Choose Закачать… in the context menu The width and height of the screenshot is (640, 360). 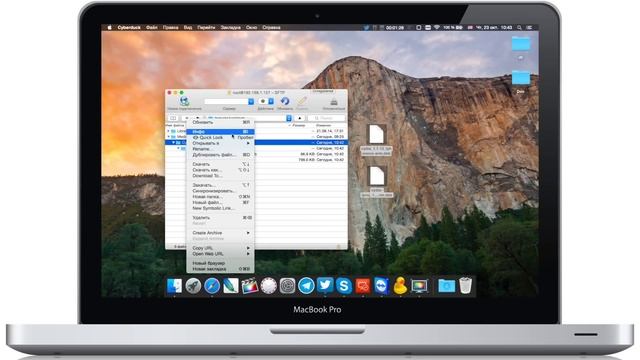(x=220, y=185)
